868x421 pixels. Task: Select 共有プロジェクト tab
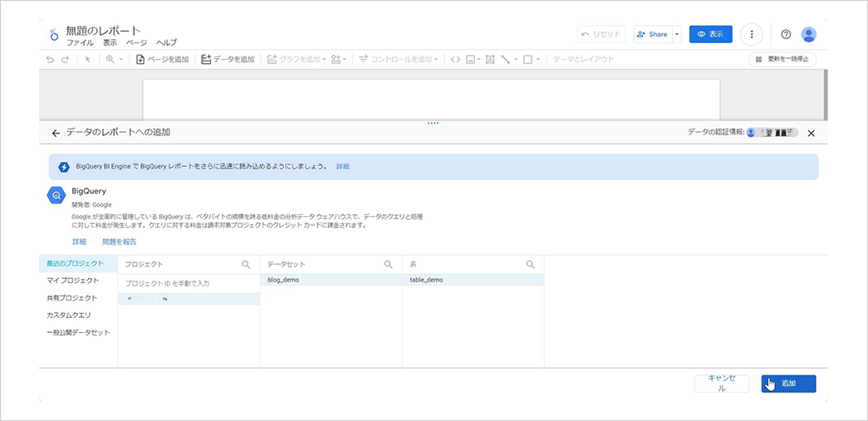78,298
